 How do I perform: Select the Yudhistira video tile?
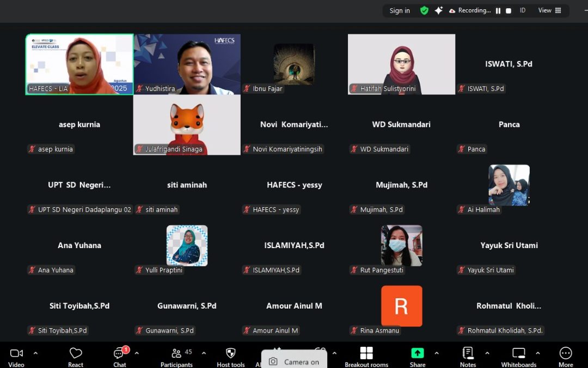tap(187, 64)
